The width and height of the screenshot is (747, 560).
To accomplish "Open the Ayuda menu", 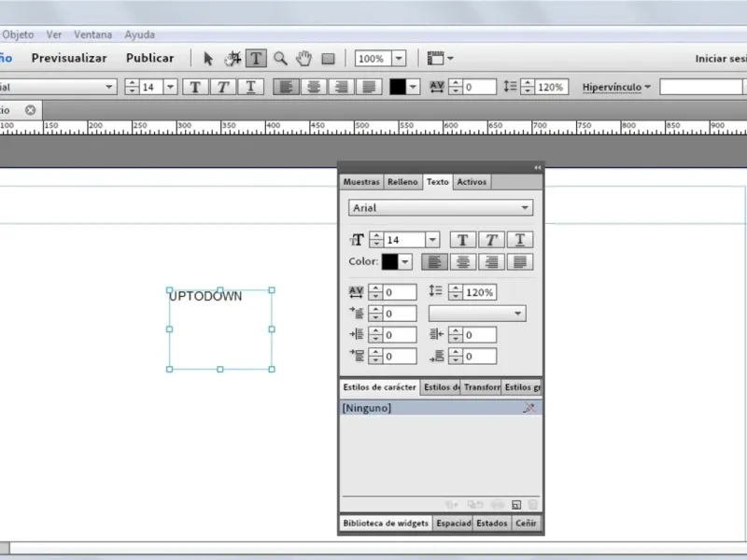I will [139, 35].
